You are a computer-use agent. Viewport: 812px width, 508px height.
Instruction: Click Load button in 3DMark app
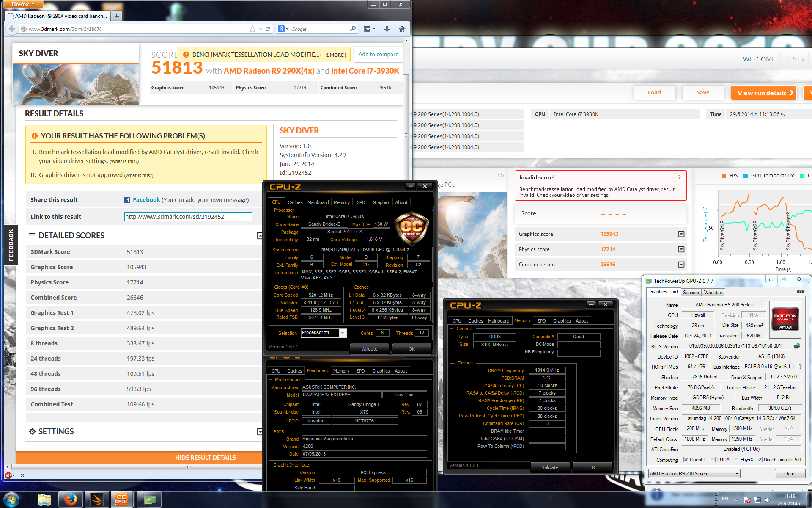pyautogui.click(x=654, y=93)
